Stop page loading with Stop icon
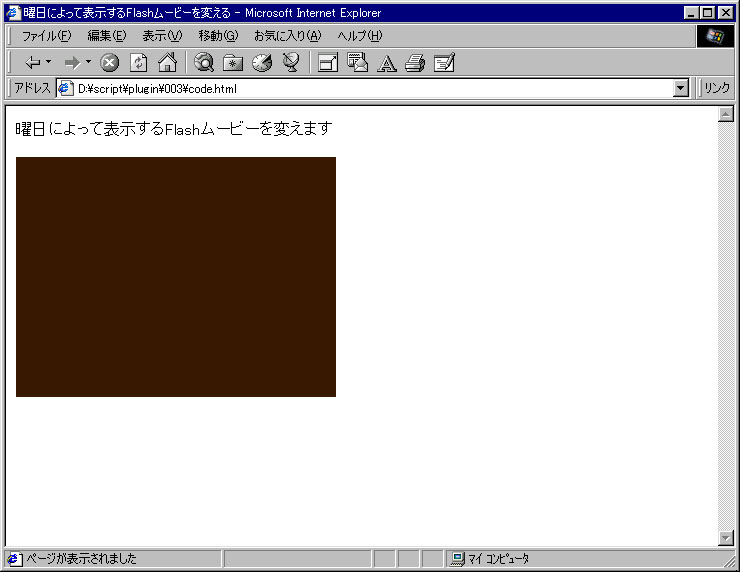Screen dimensions: 740x572 coord(109,62)
